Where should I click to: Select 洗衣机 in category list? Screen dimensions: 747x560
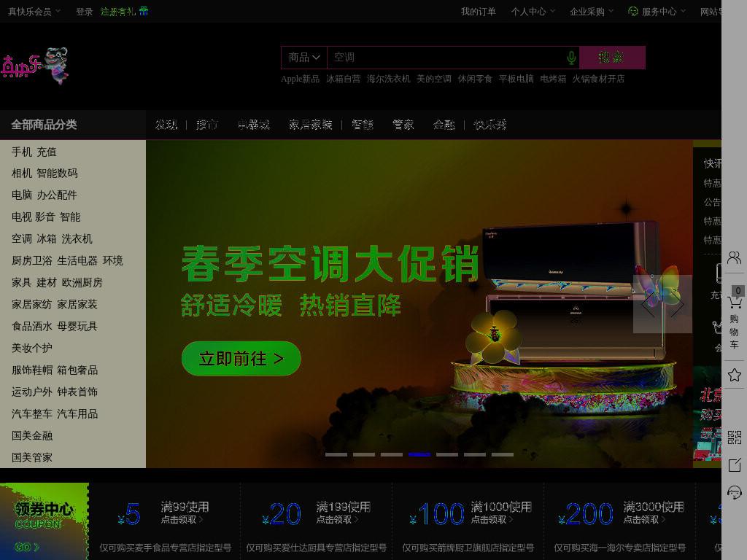pos(77,238)
